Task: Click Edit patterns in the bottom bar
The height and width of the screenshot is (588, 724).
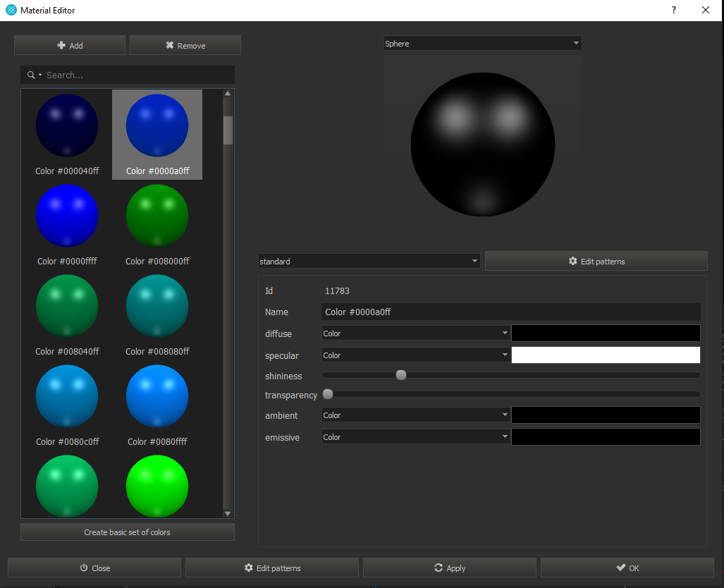Action: tap(272, 568)
